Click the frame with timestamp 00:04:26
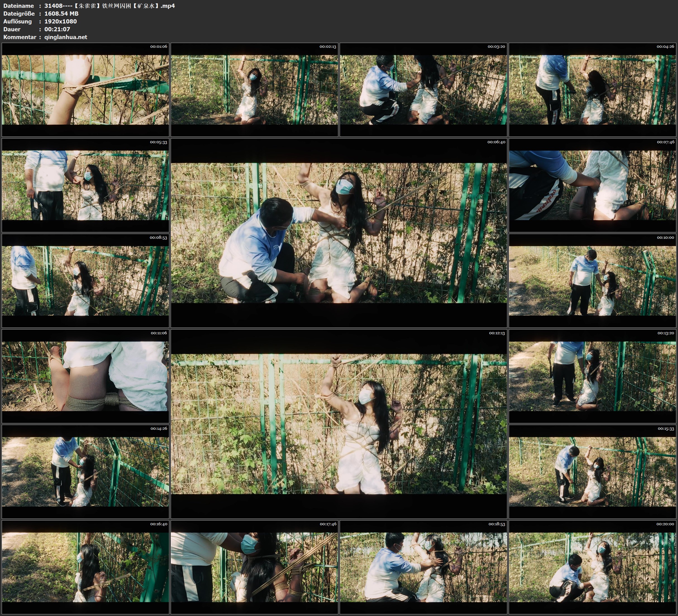The height and width of the screenshot is (616, 678). click(593, 90)
